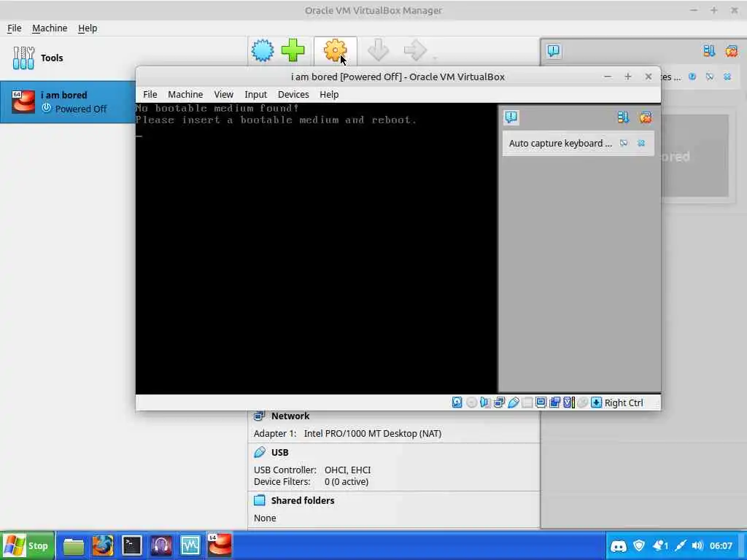The image size is (747, 560).
Task: Click the mouse integration status icon
Action: point(582,402)
